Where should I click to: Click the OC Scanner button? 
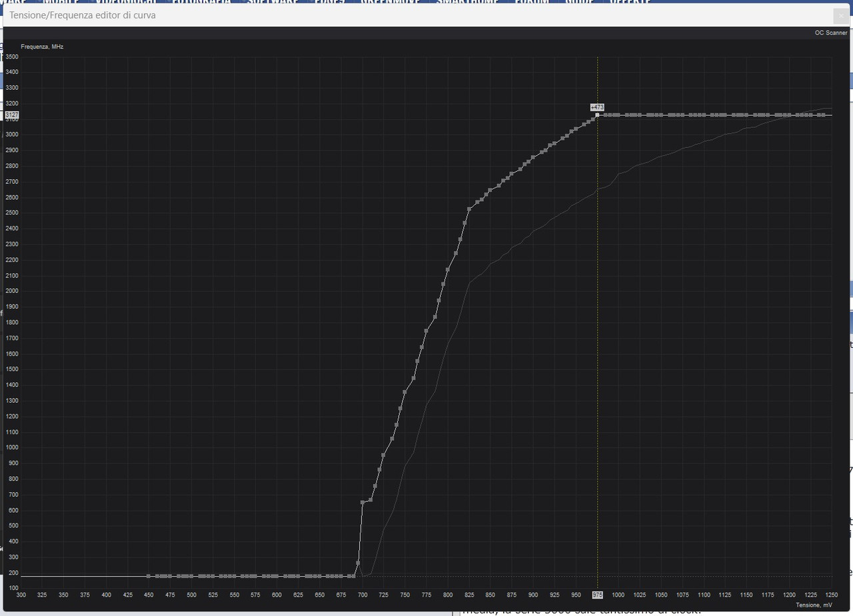[830, 33]
